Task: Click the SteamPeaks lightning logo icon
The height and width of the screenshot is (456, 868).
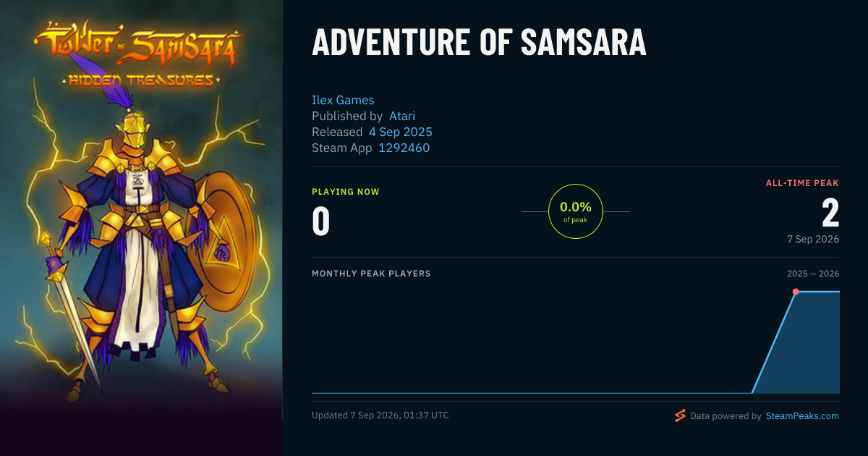Action: [680, 415]
